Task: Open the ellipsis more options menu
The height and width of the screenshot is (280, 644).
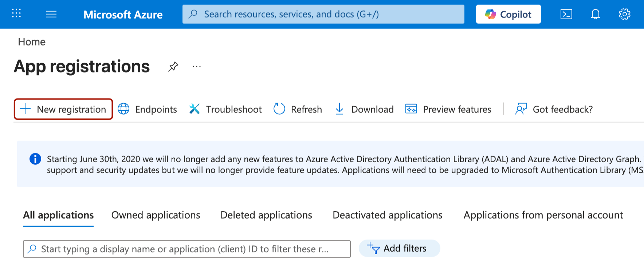Action: (x=197, y=67)
